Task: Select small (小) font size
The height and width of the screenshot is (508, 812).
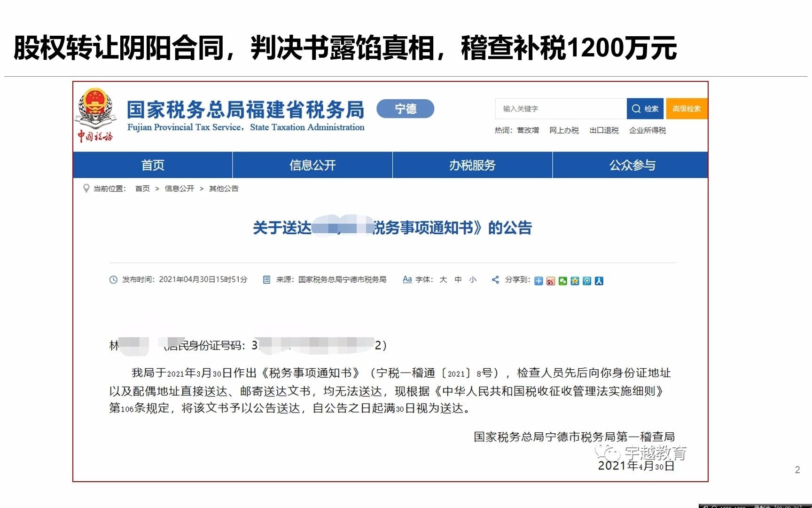Action: 473,279
